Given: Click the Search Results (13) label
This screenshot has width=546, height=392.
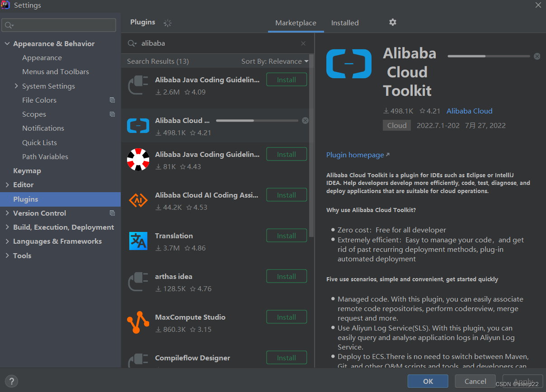Looking at the screenshot, I should click(x=158, y=61).
